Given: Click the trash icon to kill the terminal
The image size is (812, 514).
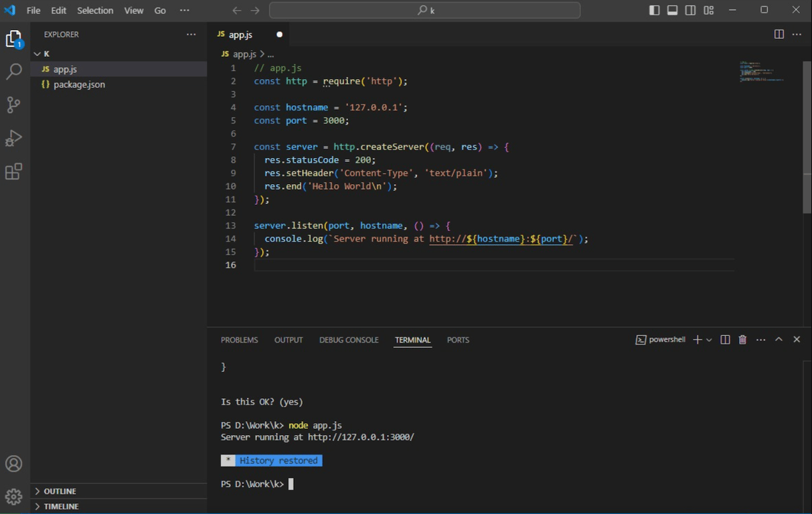Looking at the screenshot, I should pos(742,339).
